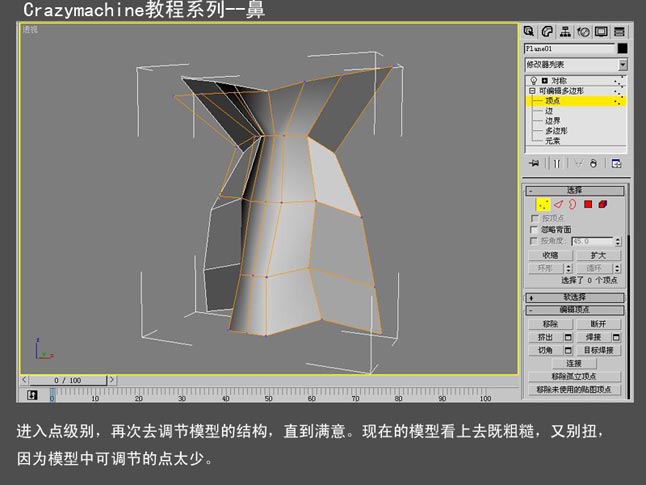Open the 切角 settings box icon

coord(568,351)
